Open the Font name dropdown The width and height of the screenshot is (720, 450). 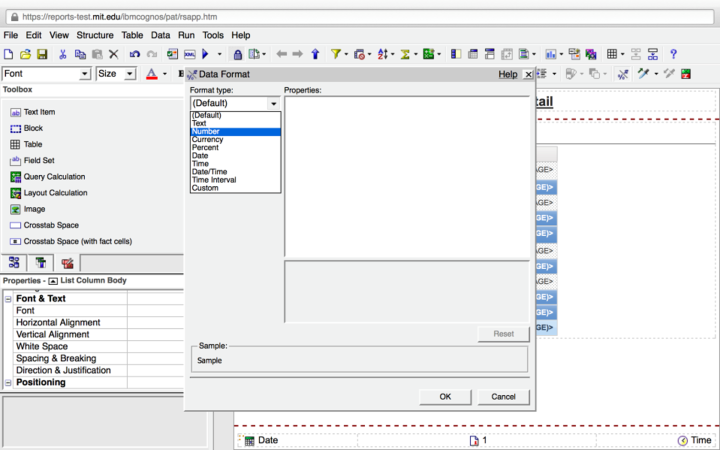tap(85, 74)
